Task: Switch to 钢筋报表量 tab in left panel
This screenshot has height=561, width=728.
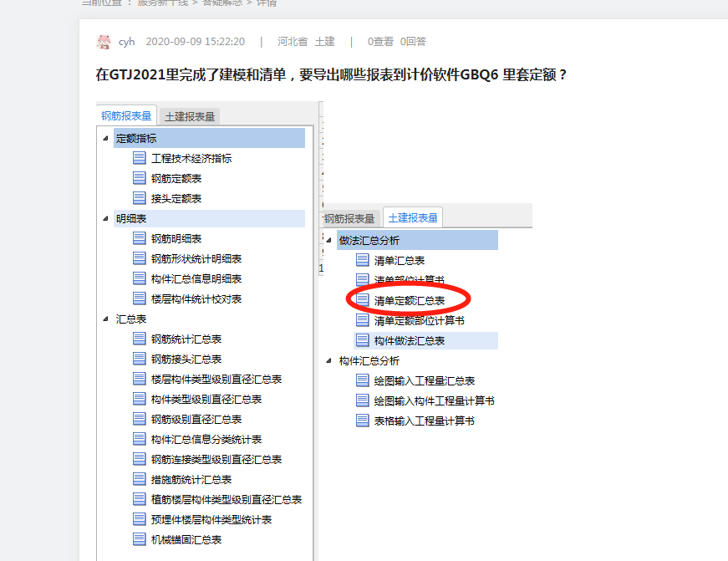Action: click(126, 115)
